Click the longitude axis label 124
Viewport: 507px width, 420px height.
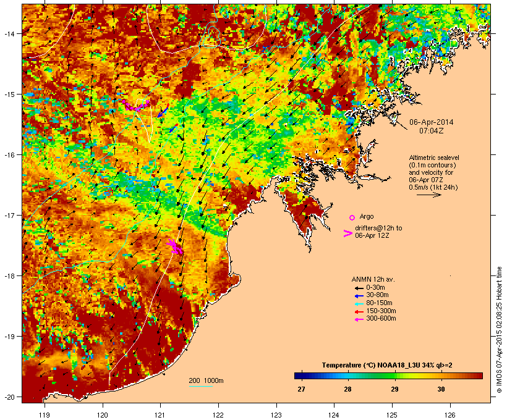click(334, 415)
